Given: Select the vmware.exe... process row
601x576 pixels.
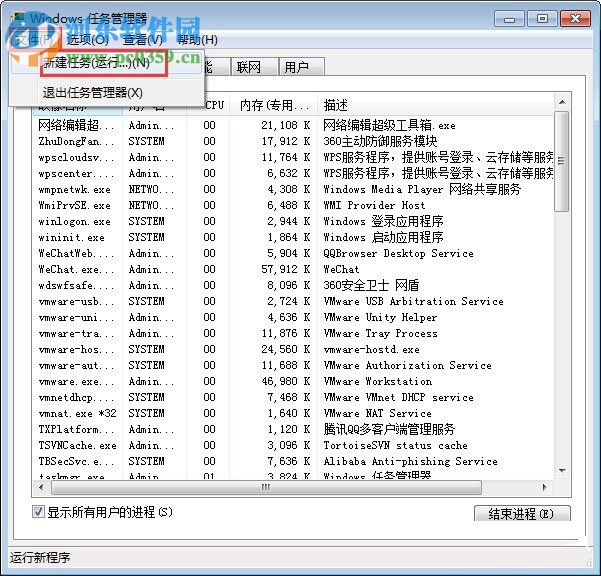Looking at the screenshot, I should coord(293,381).
